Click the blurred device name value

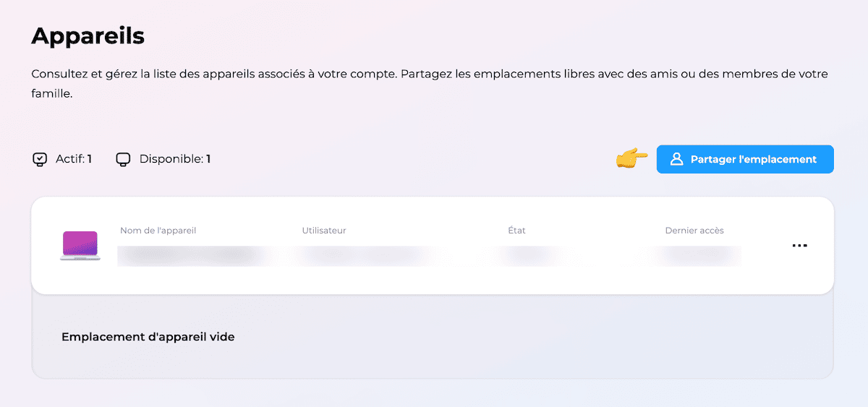188,254
